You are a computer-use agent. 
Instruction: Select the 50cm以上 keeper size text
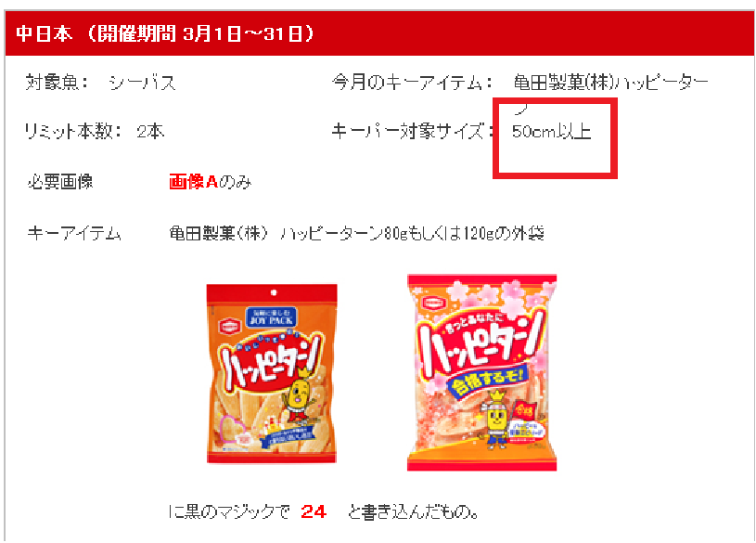coord(552,131)
